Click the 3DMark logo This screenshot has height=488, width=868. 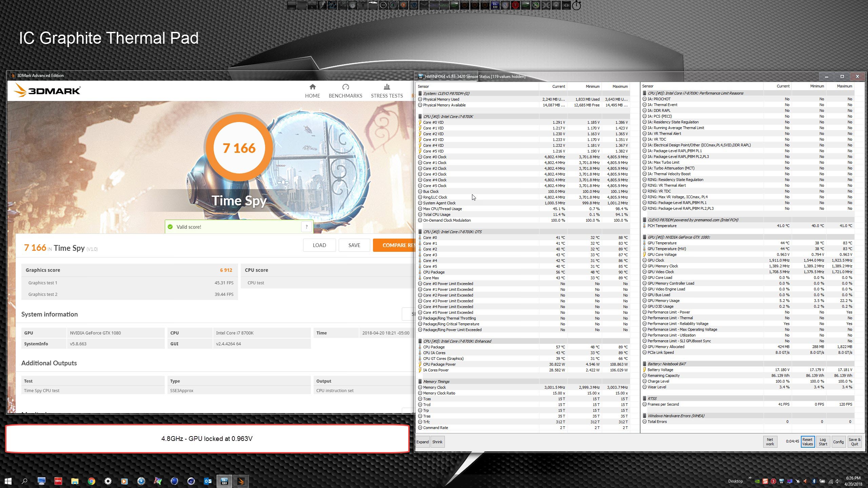[x=47, y=91]
